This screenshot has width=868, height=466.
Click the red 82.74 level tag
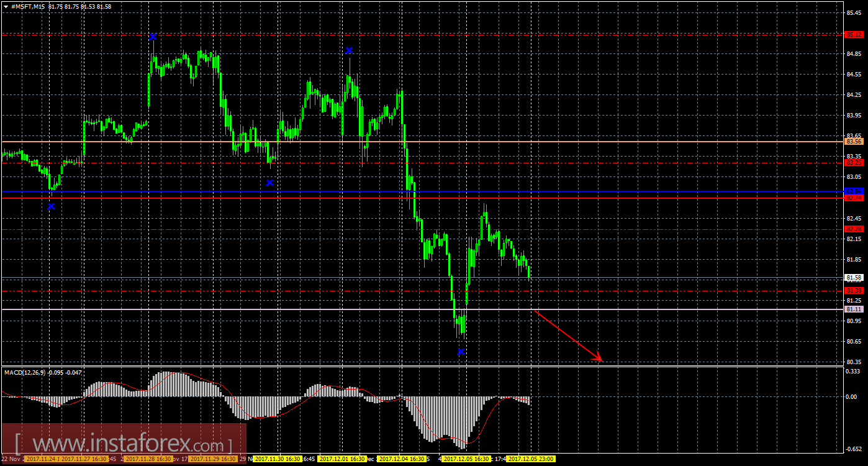pyautogui.click(x=854, y=198)
